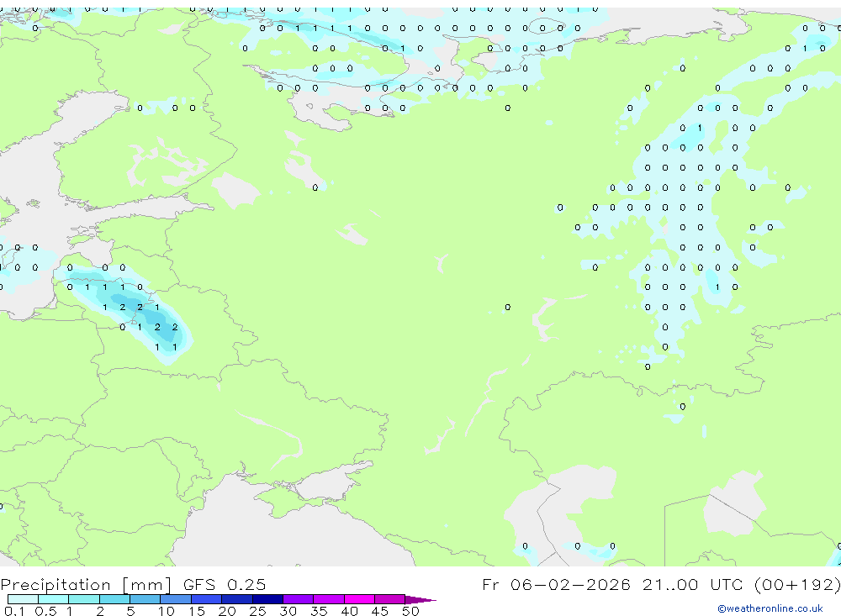841x616 pixels.
Task: Click the '15' legend scale label
Action: click(x=197, y=611)
